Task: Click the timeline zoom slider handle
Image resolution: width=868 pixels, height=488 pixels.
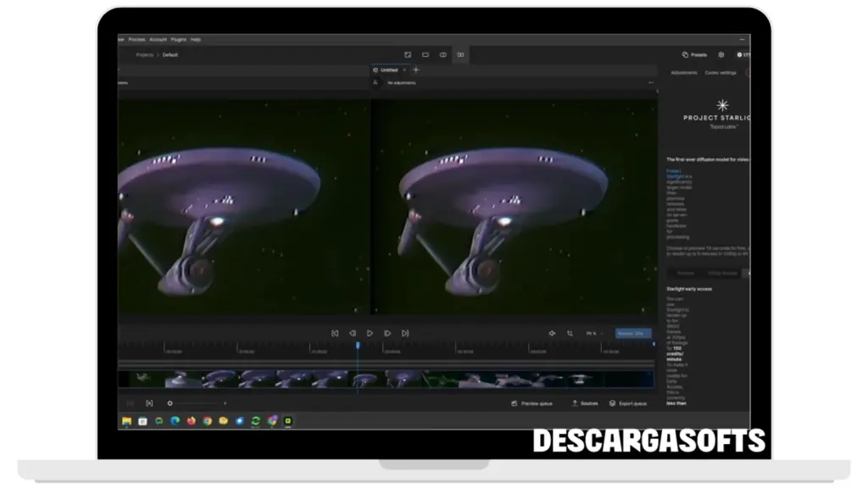Action: (x=170, y=403)
